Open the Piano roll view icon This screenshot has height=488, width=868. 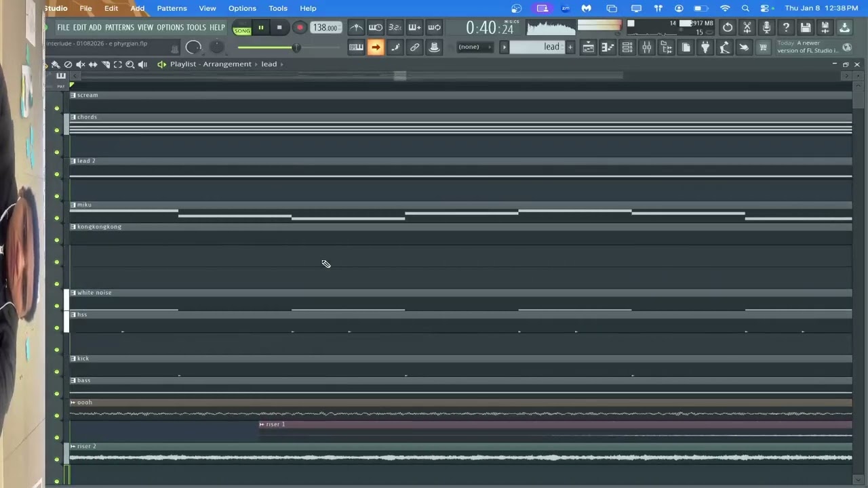(608, 47)
